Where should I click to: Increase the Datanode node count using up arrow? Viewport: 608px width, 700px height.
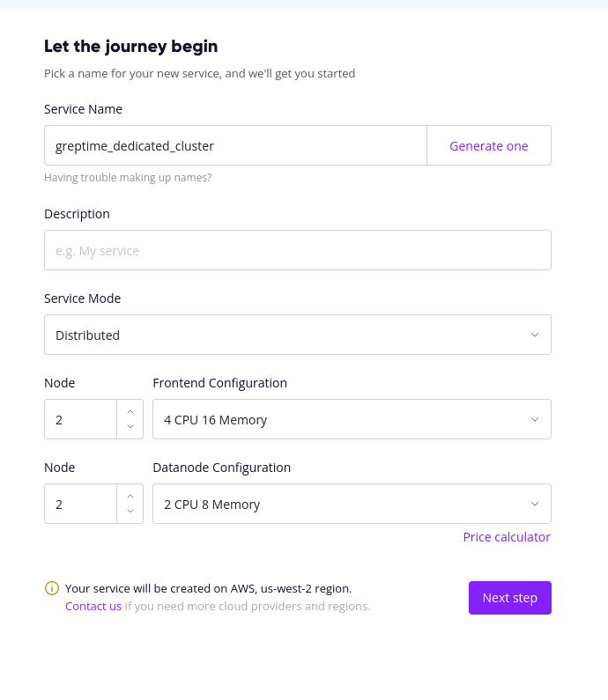(x=130, y=496)
